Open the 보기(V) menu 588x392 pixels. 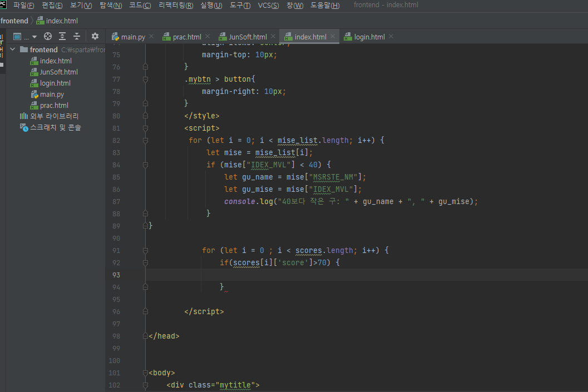81,5
